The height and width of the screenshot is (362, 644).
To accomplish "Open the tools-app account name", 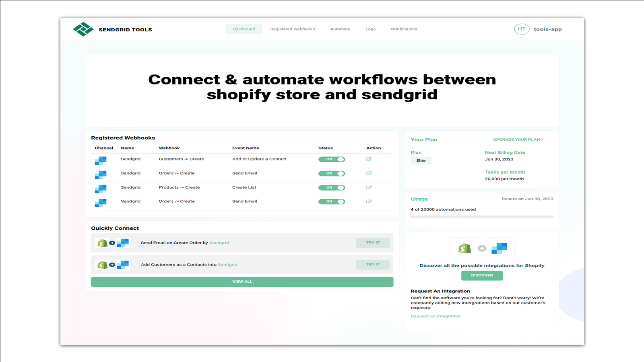I will (548, 29).
